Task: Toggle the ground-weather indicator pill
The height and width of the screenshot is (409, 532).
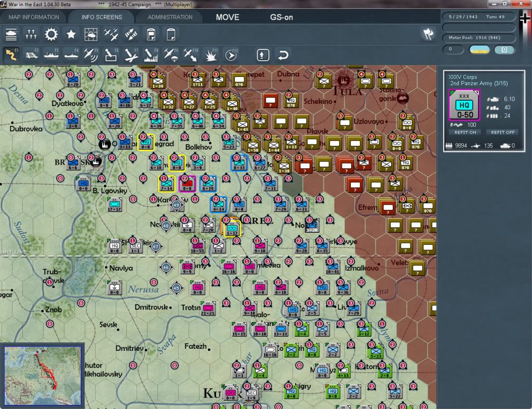Action: coord(479,50)
